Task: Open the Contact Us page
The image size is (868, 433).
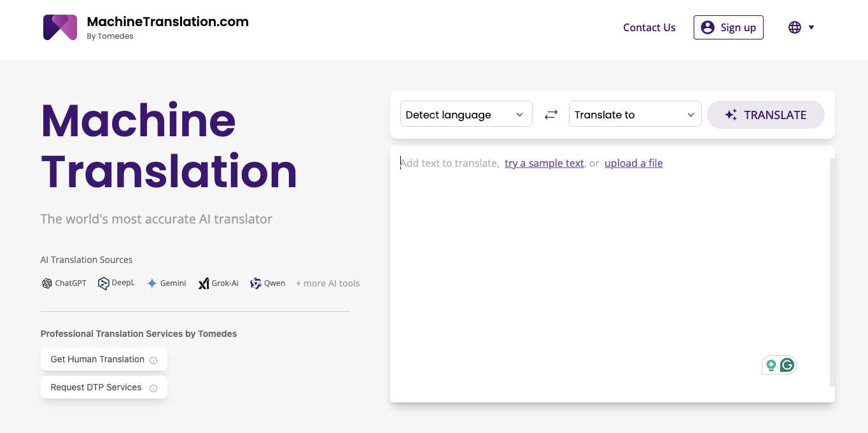Action: [x=649, y=27]
